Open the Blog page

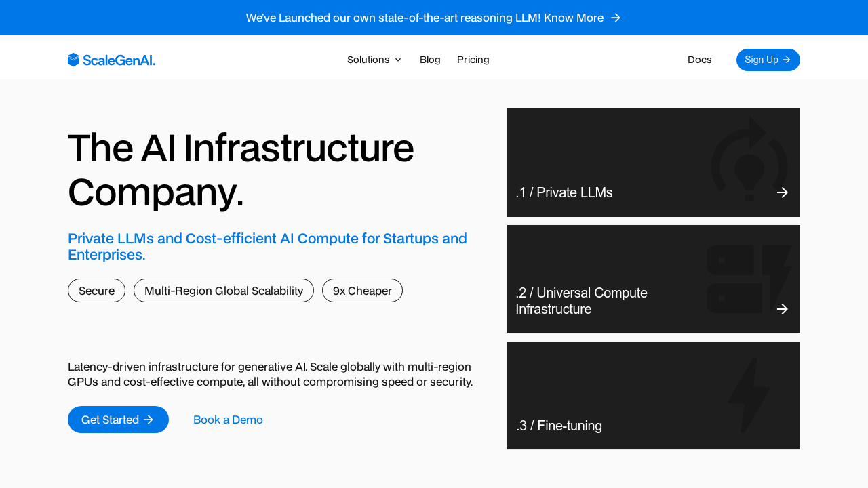click(x=430, y=60)
